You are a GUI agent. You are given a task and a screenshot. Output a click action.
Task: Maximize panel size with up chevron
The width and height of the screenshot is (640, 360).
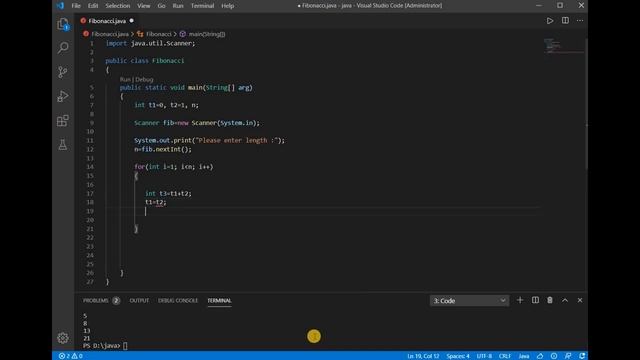pos(565,300)
